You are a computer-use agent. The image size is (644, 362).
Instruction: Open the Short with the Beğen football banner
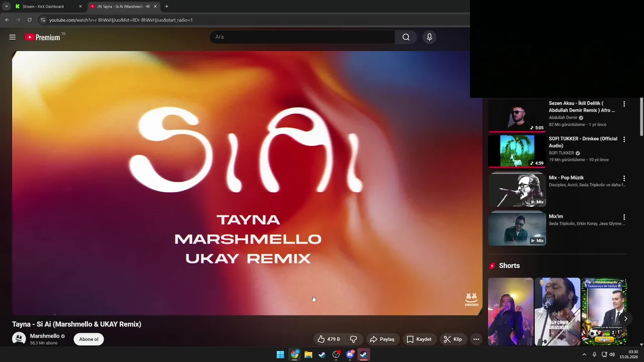pyautogui.click(x=604, y=312)
